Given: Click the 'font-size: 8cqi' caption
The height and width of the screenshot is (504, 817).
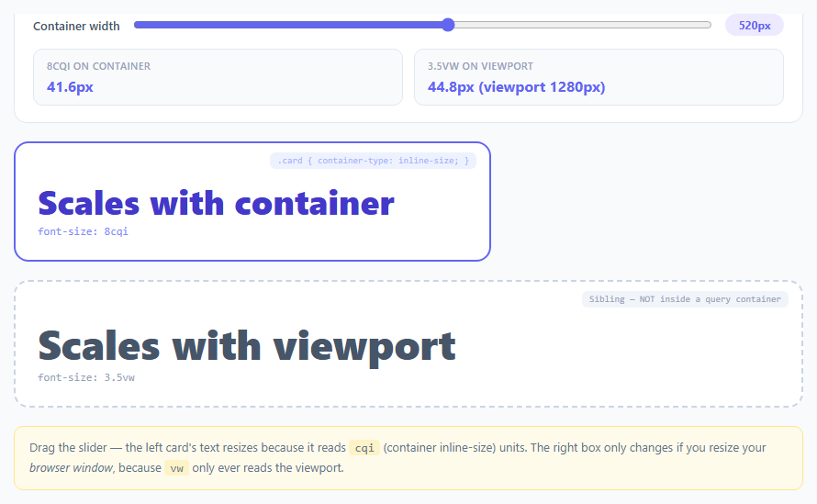Looking at the screenshot, I should point(83,231).
